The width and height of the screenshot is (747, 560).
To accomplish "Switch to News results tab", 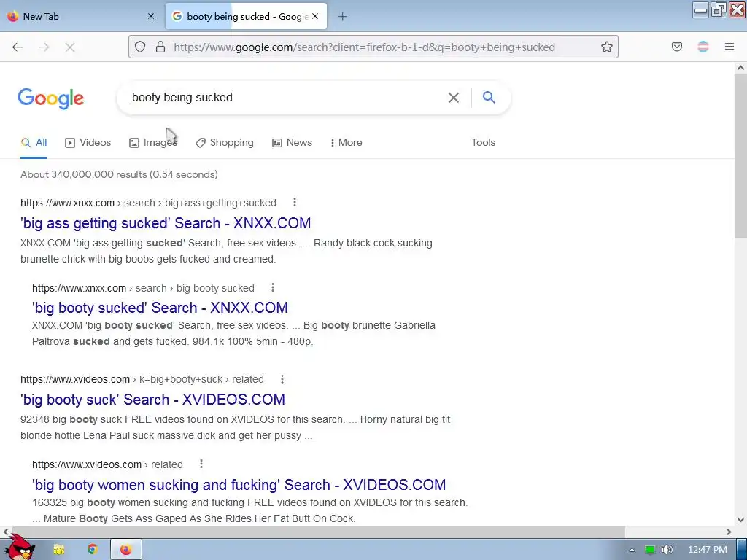I will point(292,142).
